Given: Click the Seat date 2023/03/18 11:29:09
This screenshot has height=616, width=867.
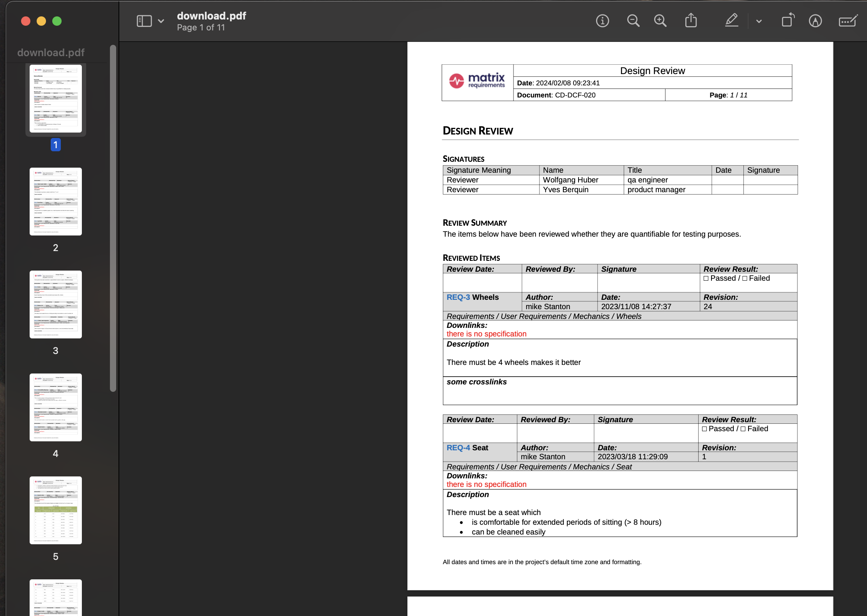Looking at the screenshot, I should point(632,457).
